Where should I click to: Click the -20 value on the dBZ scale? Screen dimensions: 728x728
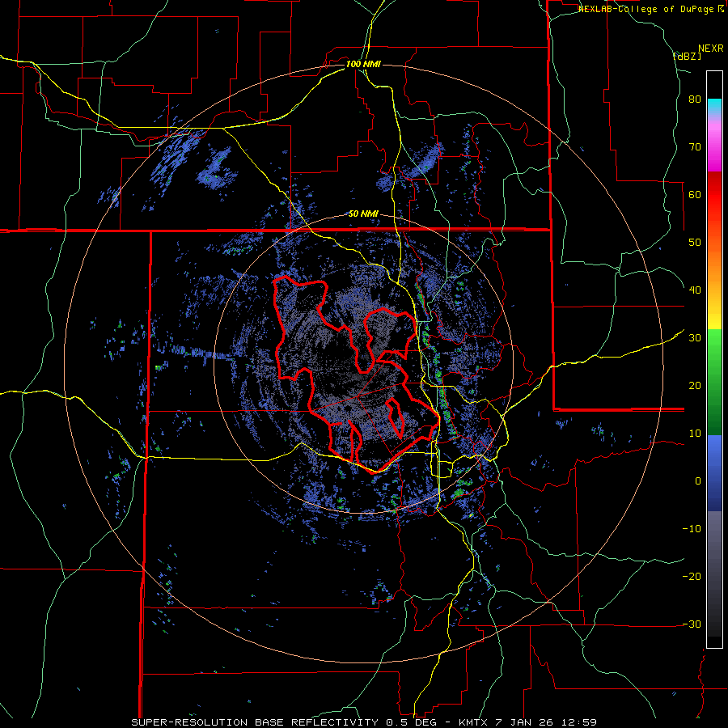pos(692,577)
